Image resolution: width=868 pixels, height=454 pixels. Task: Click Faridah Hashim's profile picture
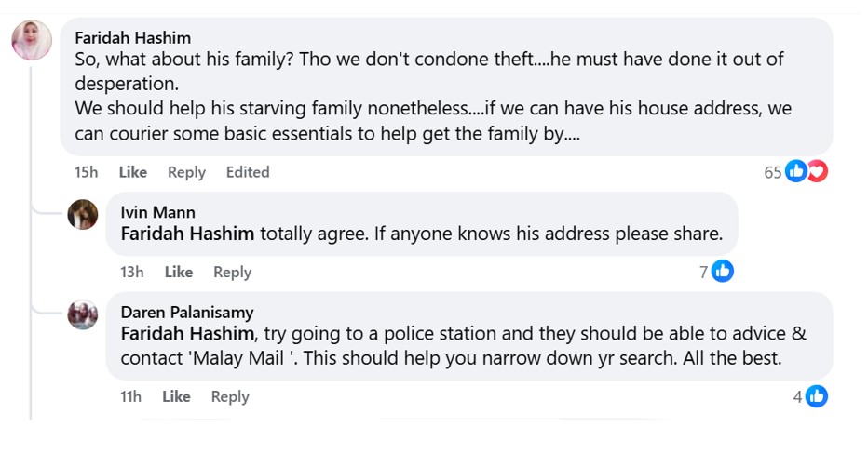pyautogui.click(x=32, y=40)
